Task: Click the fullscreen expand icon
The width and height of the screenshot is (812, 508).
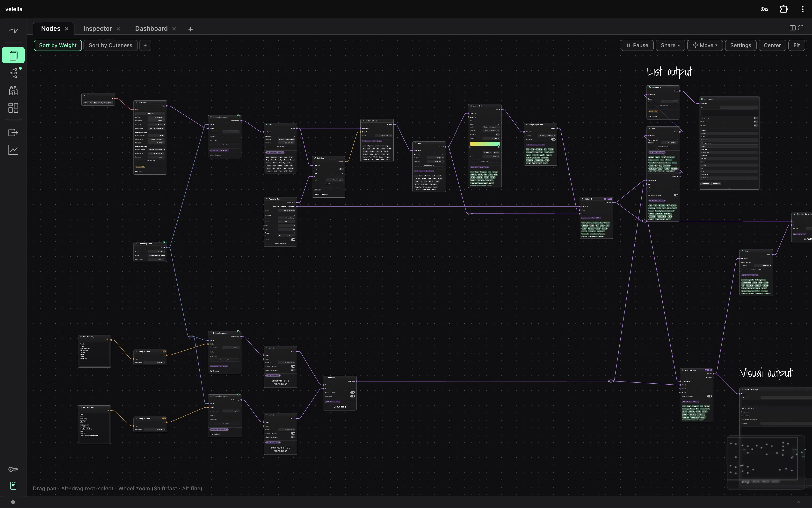Action: (801, 28)
